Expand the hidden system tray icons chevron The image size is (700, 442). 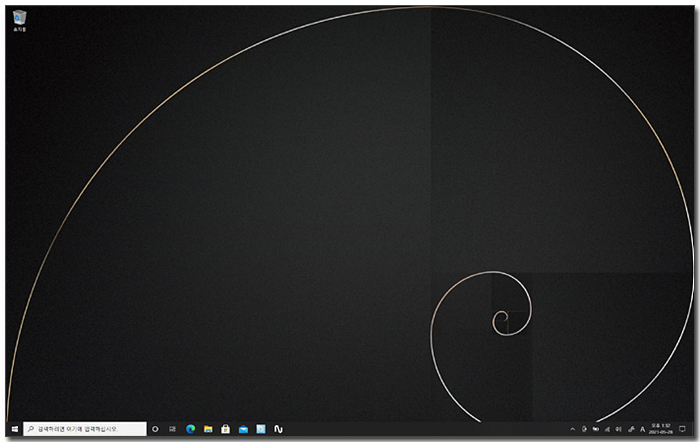(x=573, y=429)
